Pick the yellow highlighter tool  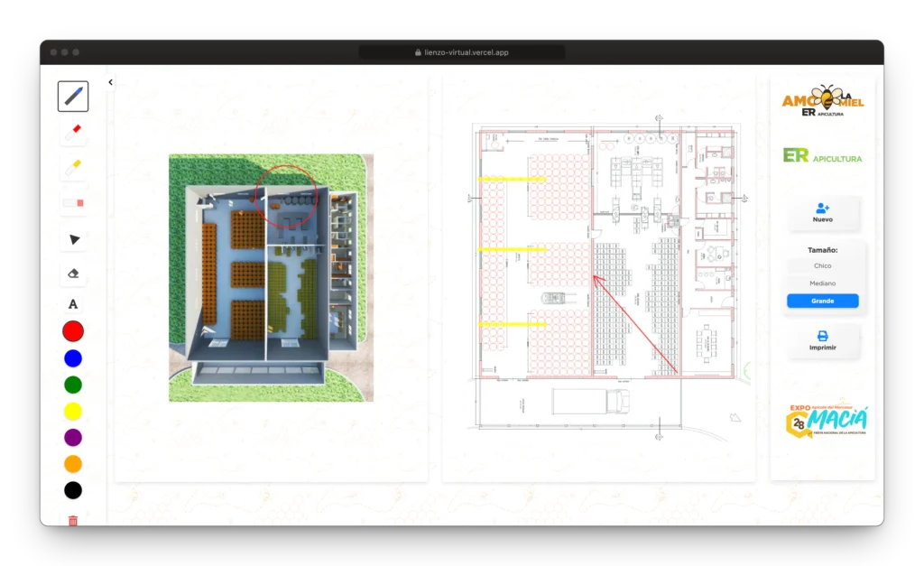click(73, 167)
